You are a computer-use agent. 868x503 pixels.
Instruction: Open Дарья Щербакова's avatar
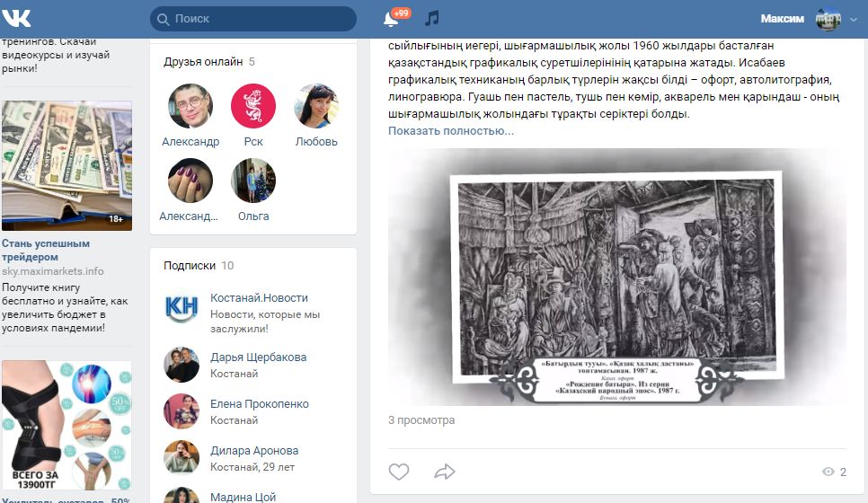click(x=181, y=365)
